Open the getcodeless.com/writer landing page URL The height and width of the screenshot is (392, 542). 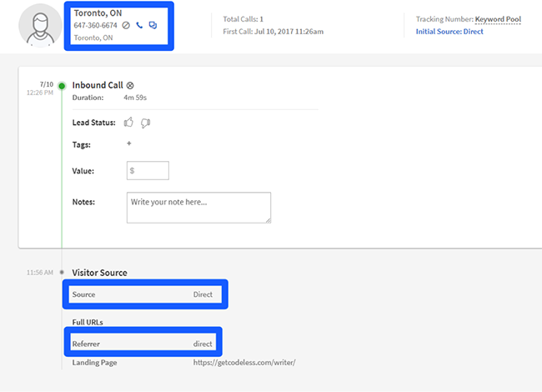pyautogui.click(x=244, y=362)
